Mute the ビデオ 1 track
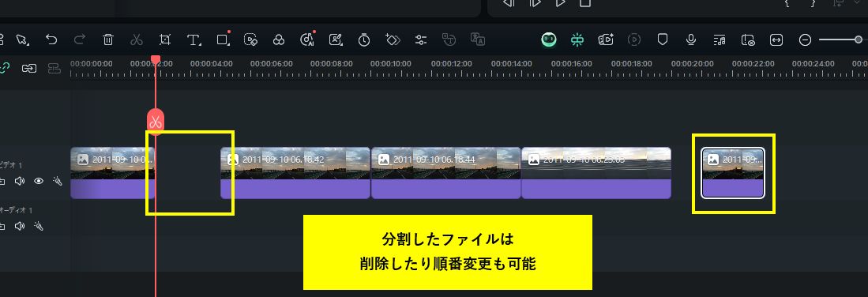868x297 pixels. [x=20, y=181]
